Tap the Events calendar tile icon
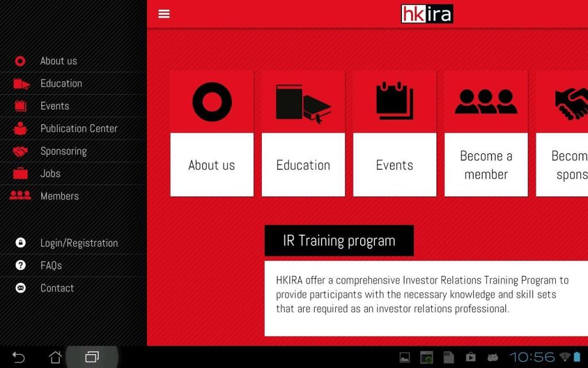588x368 pixels. tap(394, 101)
